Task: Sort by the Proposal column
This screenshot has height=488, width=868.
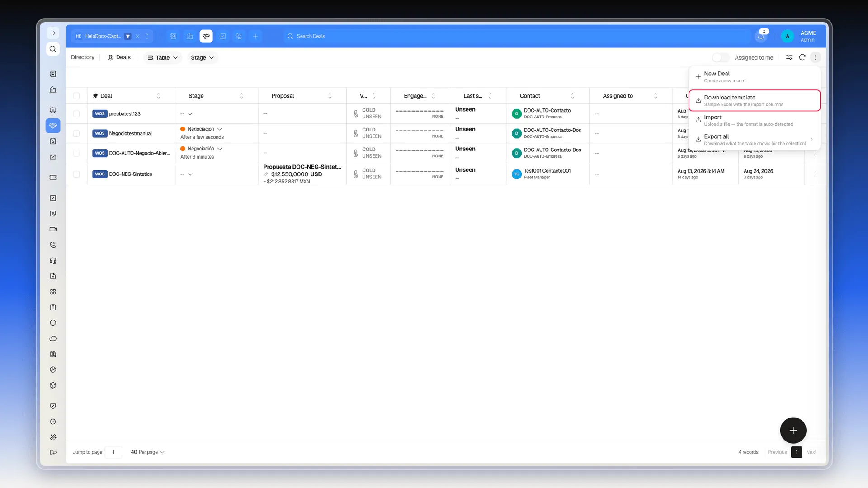Action: coord(330,96)
